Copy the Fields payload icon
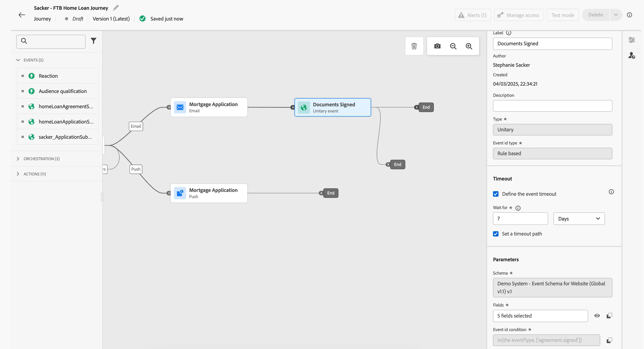This screenshot has width=644, height=349. [609, 316]
